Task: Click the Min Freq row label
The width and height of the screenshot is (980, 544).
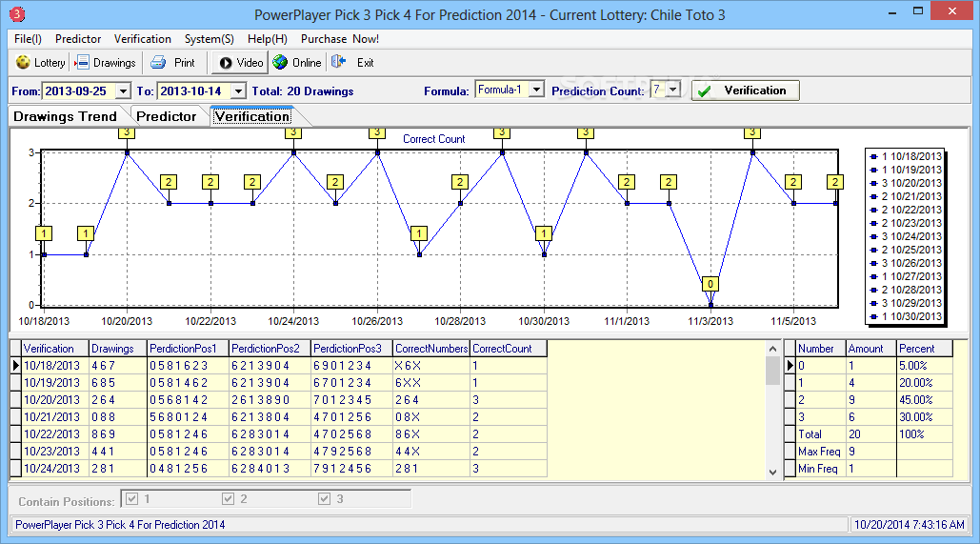Action: pyautogui.click(x=820, y=469)
